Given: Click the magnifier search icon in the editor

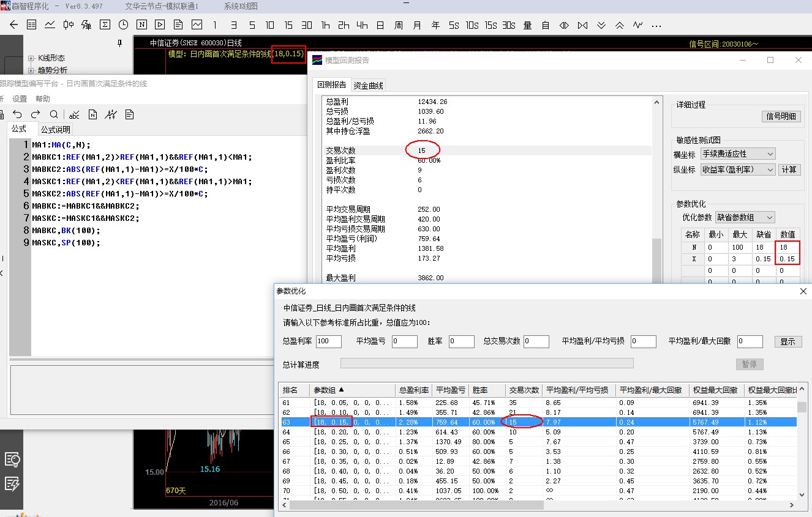Looking at the screenshot, I should click(54, 114).
